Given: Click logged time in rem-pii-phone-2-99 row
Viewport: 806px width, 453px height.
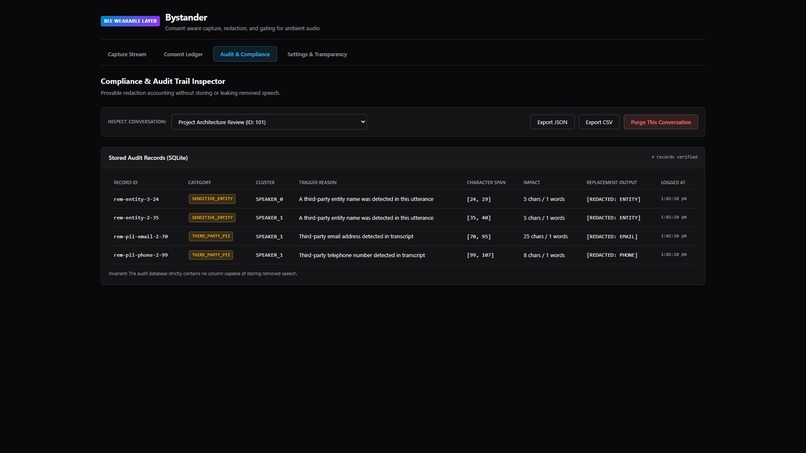Looking at the screenshot, I should point(673,255).
